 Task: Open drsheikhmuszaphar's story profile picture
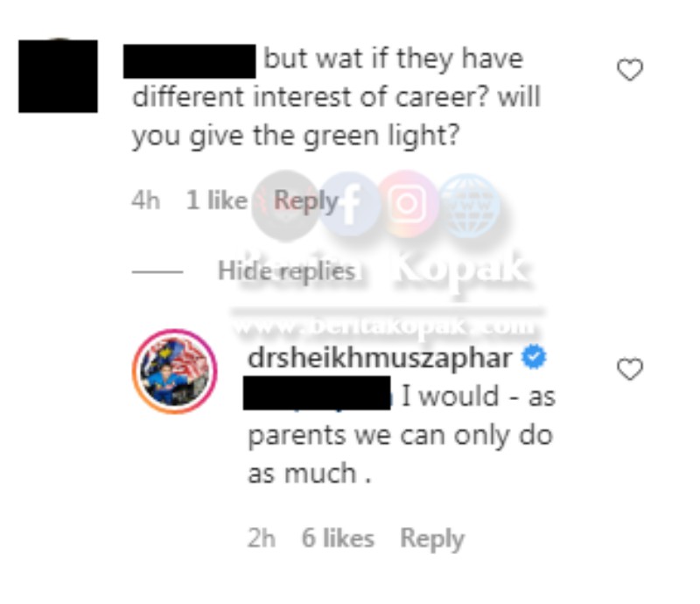click(175, 371)
